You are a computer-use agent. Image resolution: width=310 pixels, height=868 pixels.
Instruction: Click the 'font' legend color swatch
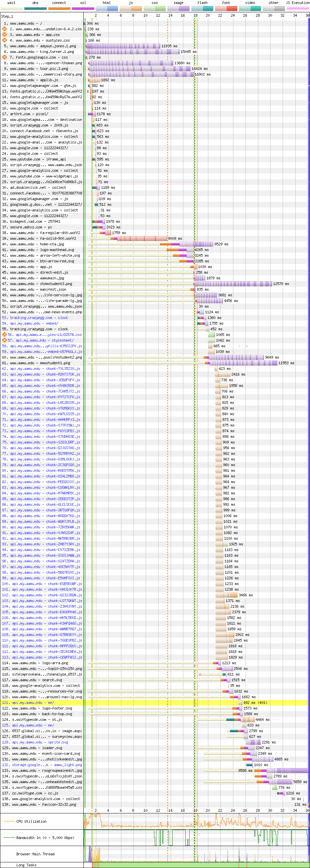click(x=226, y=8)
